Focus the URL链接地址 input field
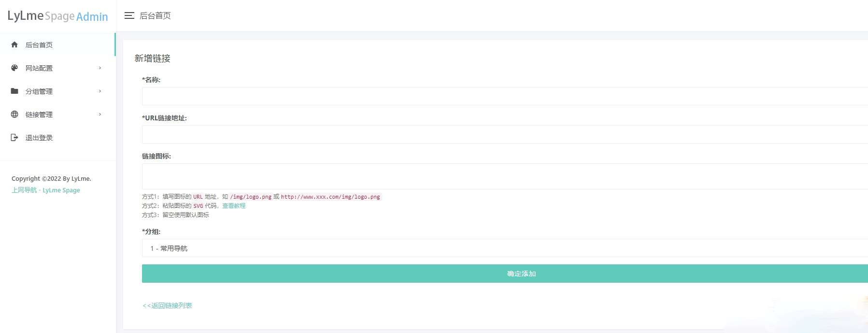The height and width of the screenshot is (333, 868). tap(505, 134)
